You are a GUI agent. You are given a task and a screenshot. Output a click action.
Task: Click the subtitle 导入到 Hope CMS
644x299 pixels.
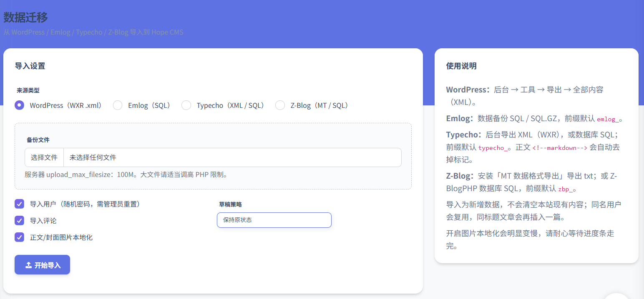[x=156, y=32]
